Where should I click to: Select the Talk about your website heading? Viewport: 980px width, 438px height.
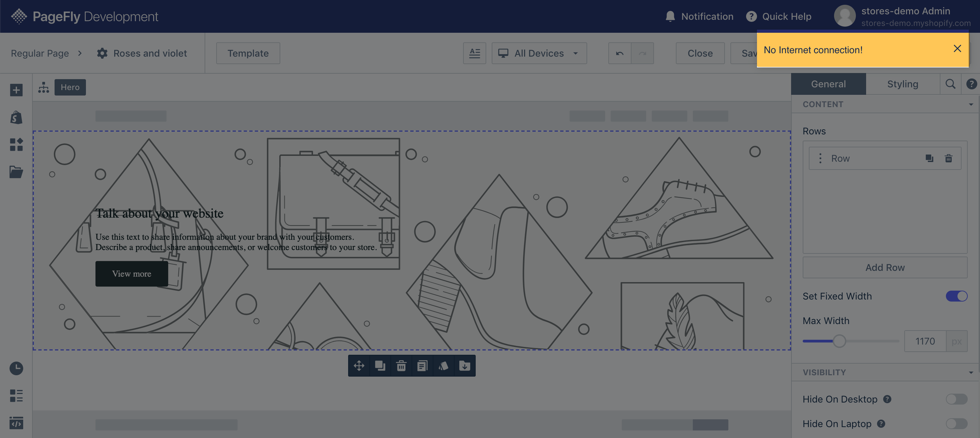click(x=159, y=213)
